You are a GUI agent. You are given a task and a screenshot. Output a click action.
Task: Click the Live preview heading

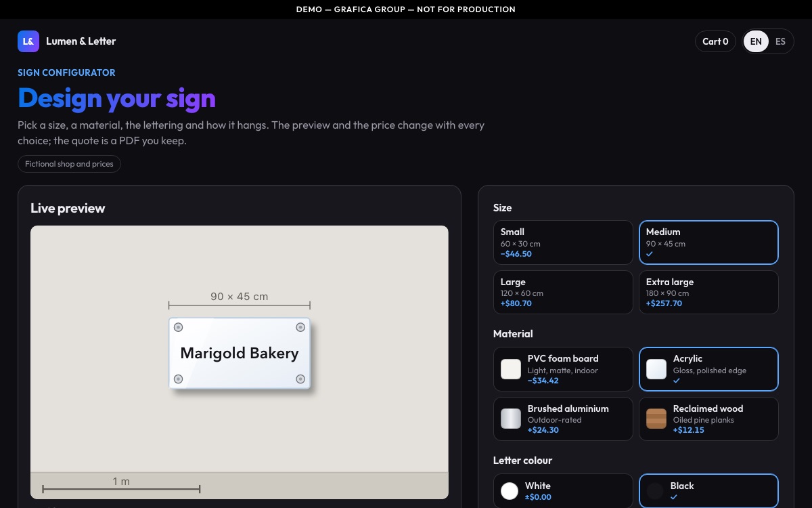[x=68, y=209]
